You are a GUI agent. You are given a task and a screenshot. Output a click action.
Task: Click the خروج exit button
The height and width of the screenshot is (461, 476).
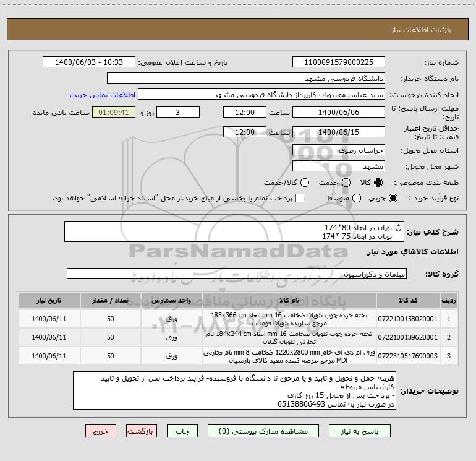pos(101,431)
